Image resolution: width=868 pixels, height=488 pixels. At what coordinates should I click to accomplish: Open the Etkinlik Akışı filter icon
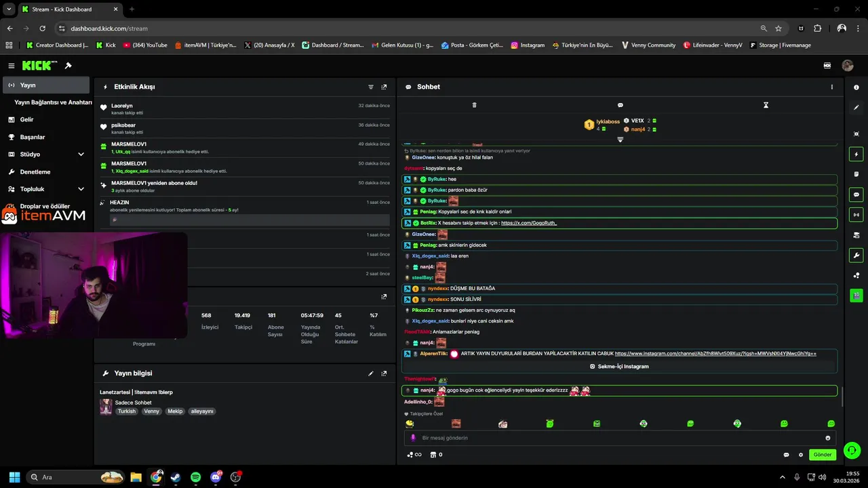tap(371, 87)
